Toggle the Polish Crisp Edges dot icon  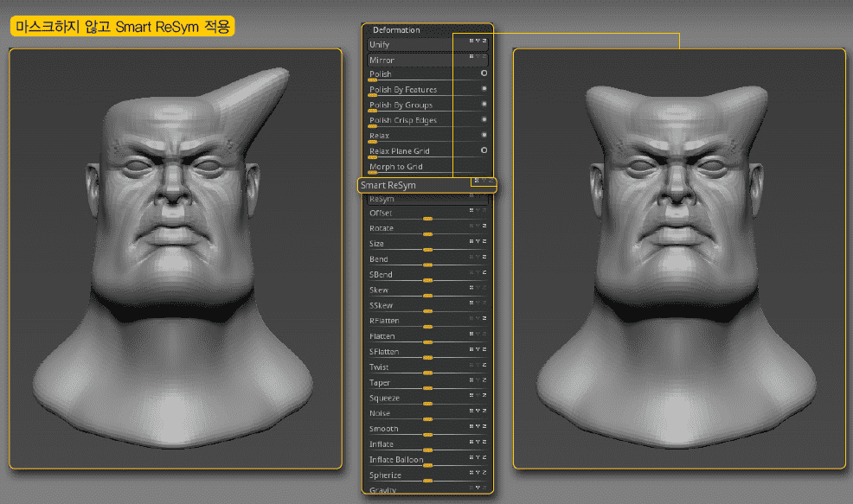click(484, 119)
